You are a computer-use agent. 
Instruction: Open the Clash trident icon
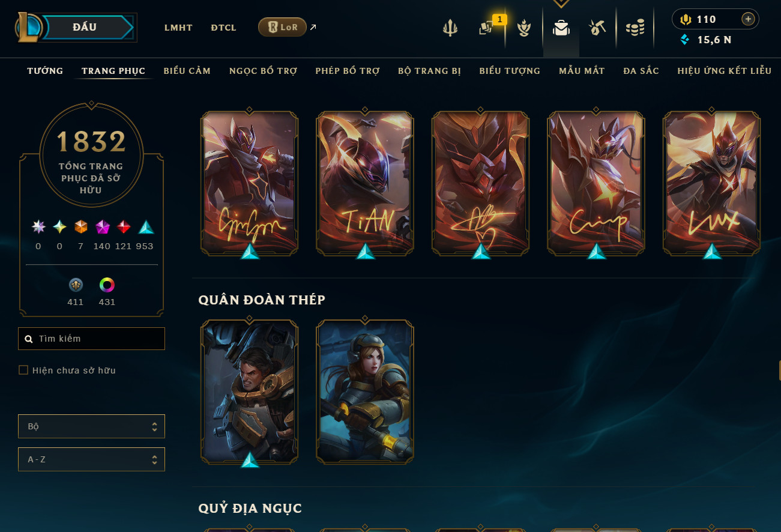pyautogui.click(x=450, y=28)
